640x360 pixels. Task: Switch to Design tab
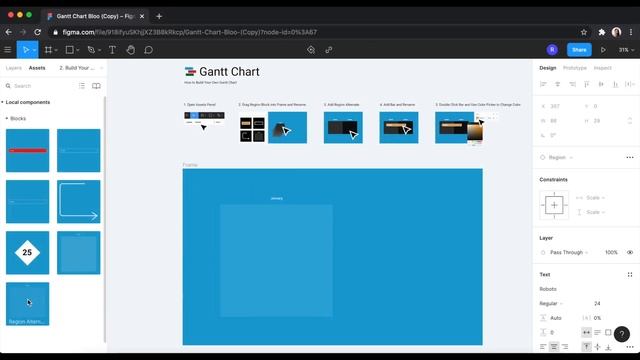tap(548, 68)
